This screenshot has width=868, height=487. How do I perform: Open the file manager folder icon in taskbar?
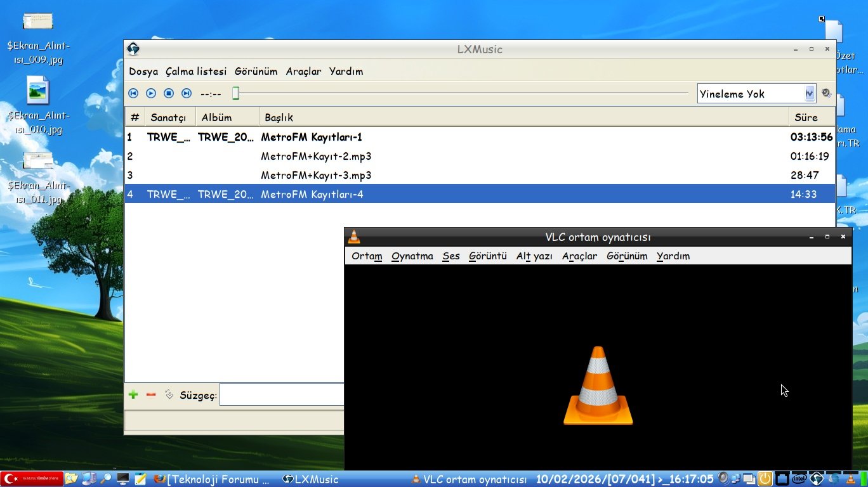coord(71,479)
